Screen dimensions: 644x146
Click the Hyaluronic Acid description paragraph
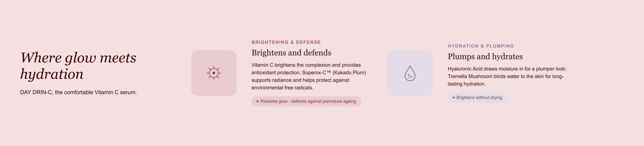click(507, 76)
